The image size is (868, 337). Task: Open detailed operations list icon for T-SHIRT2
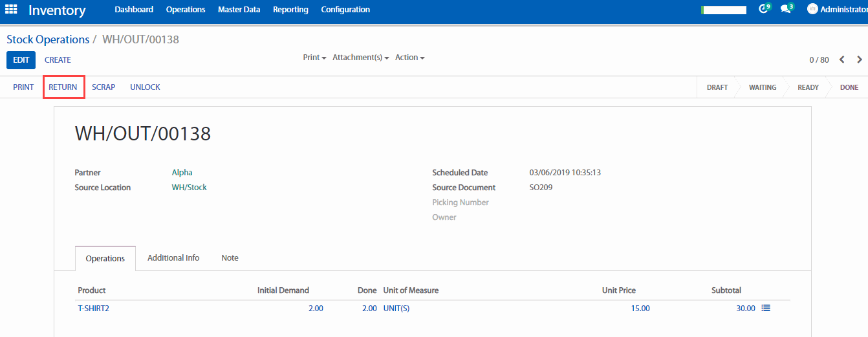click(x=766, y=309)
